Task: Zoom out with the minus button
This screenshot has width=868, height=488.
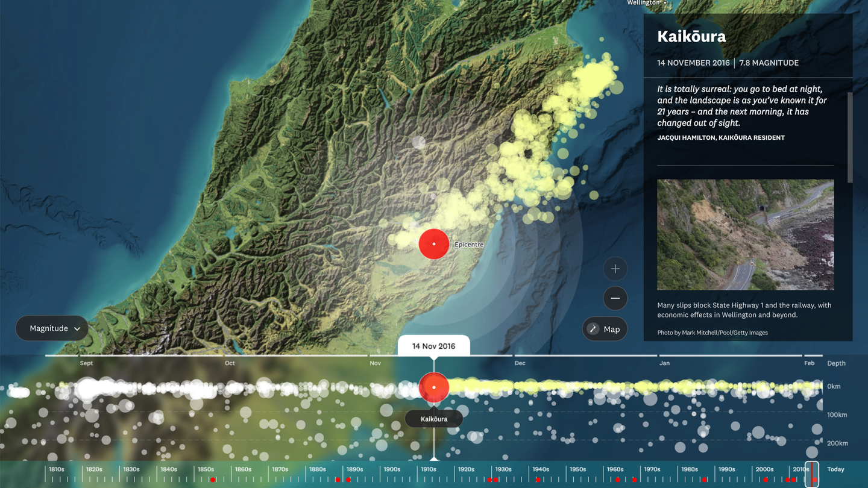Action: click(615, 298)
